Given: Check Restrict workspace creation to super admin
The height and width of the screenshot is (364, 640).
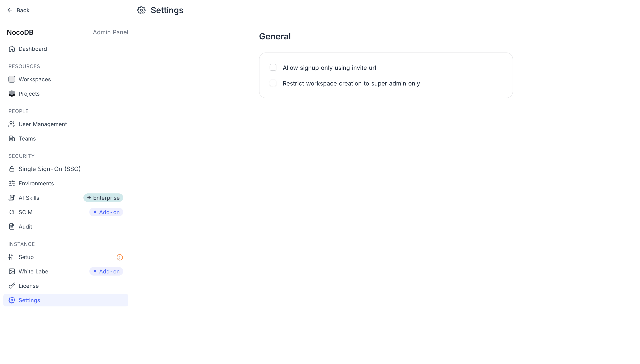Looking at the screenshot, I should pyautogui.click(x=273, y=83).
